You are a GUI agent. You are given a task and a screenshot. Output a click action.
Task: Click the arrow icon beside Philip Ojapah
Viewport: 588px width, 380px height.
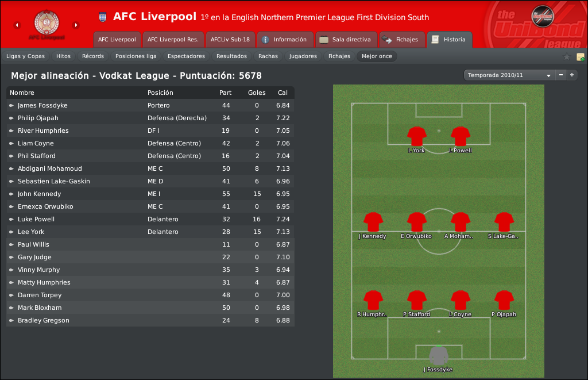click(x=11, y=118)
